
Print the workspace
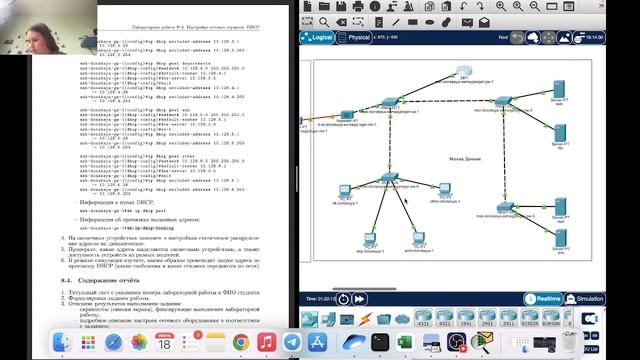(x=358, y=6)
